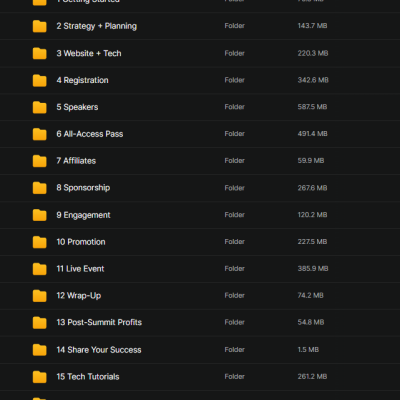Click the 1.5 MB size value

[x=308, y=350]
